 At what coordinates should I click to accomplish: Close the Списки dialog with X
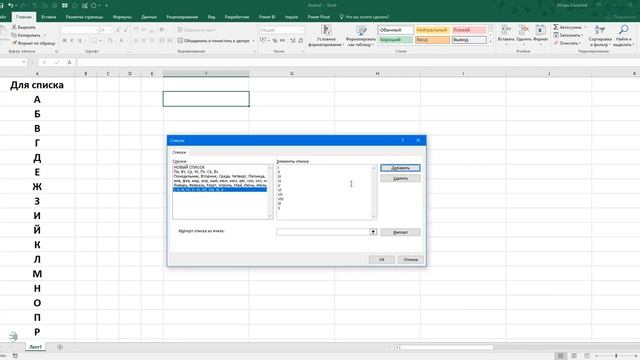418,140
